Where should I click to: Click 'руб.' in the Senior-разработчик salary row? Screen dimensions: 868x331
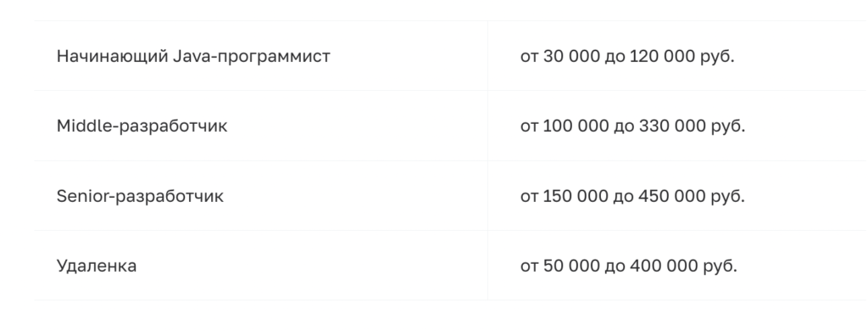click(x=728, y=196)
